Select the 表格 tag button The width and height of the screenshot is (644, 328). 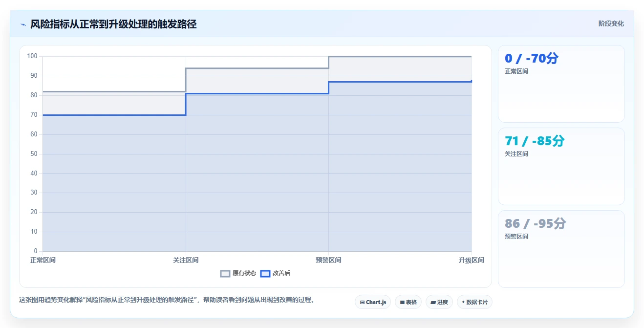pos(408,302)
